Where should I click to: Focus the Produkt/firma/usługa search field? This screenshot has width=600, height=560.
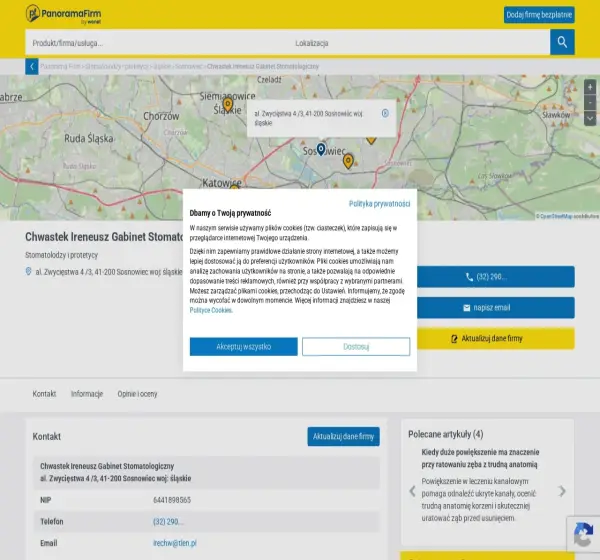(157, 43)
